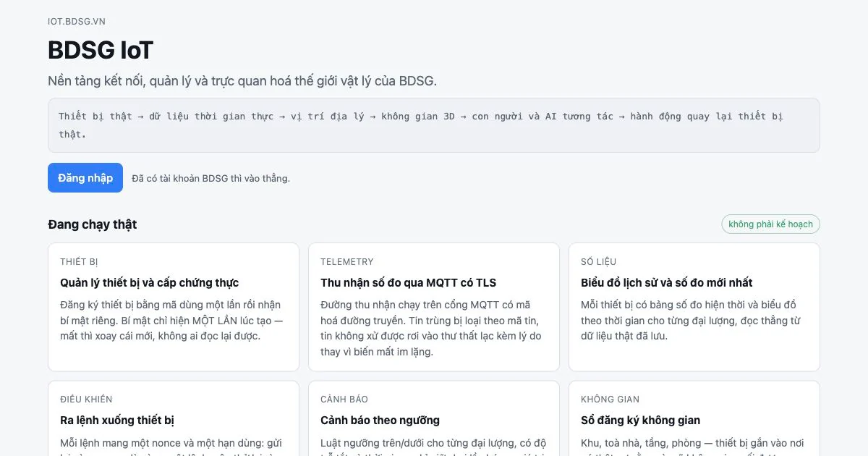Viewport: 868px width, 456px height.
Task: Click the ĐIỀU KHIỂN card label
Action: click(x=86, y=400)
